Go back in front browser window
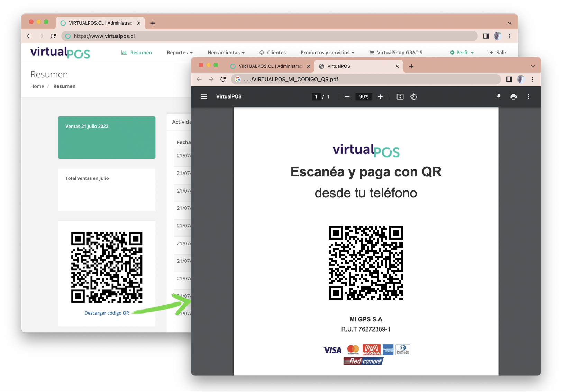This screenshot has height=392, width=566. [x=199, y=79]
